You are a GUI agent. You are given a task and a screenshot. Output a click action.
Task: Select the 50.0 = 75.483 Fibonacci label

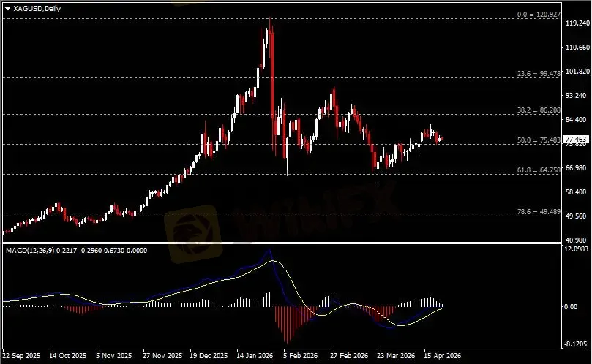[539, 140]
